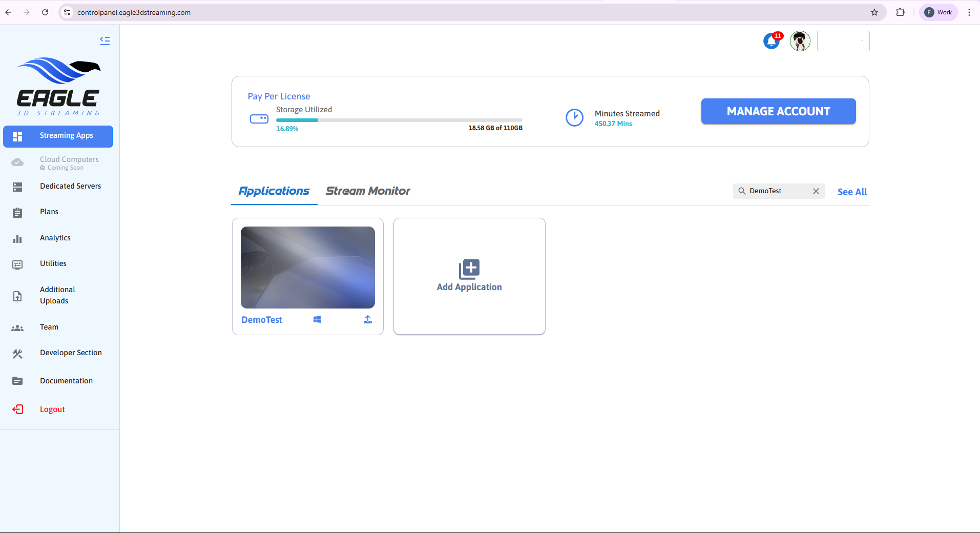The width and height of the screenshot is (980, 533).
Task: Open the DemoTest application thumbnail
Action: (308, 267)
